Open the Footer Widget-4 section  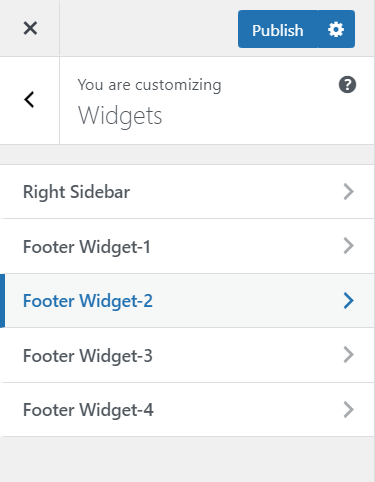tap(187, 410)
